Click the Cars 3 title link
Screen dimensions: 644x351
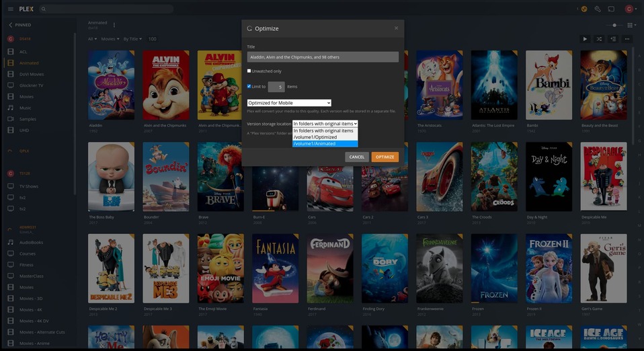423,217
